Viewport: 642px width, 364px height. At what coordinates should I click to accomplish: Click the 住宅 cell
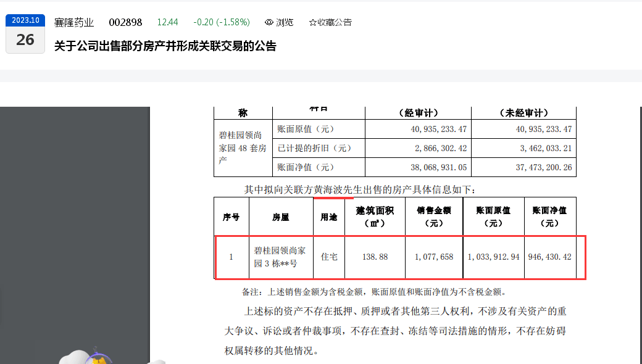pos(329,257)
